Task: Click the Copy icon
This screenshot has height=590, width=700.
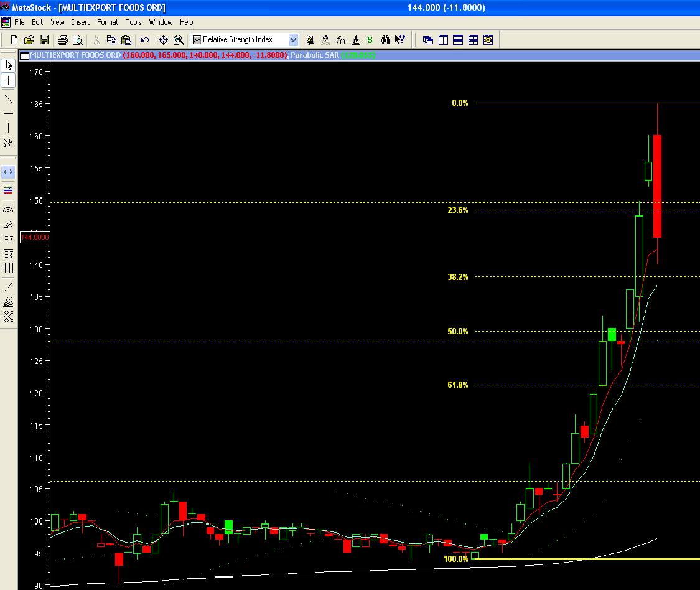Action: [x=111, y=40]
